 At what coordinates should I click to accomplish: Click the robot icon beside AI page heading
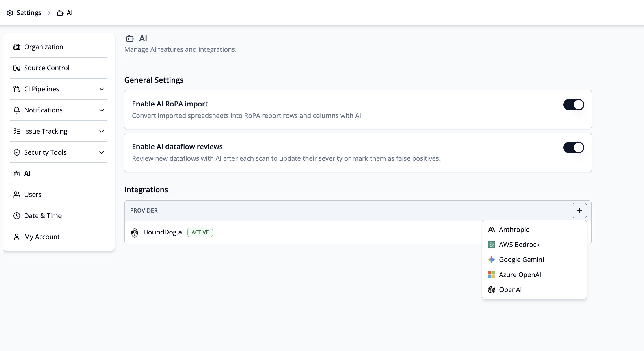tap(130, 38)
